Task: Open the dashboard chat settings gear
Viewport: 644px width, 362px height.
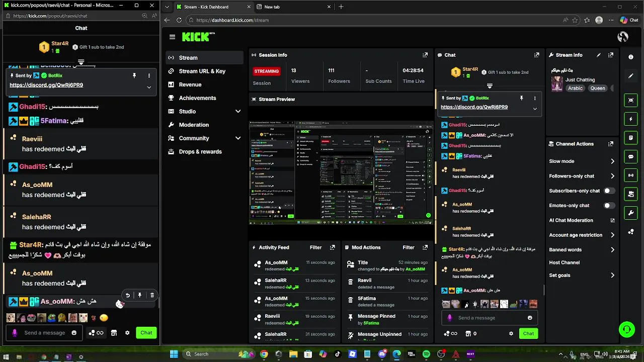Action: tap(511, 333)
